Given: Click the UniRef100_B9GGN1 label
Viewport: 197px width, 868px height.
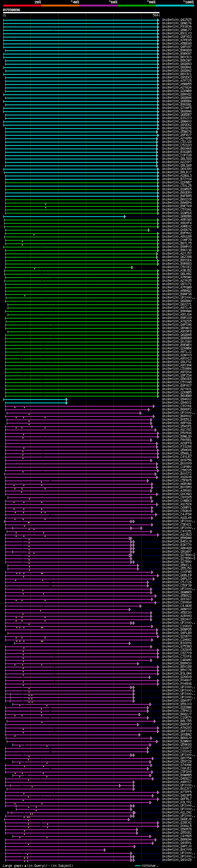Looking at the screenshot, I should click(x=177, y=104).
